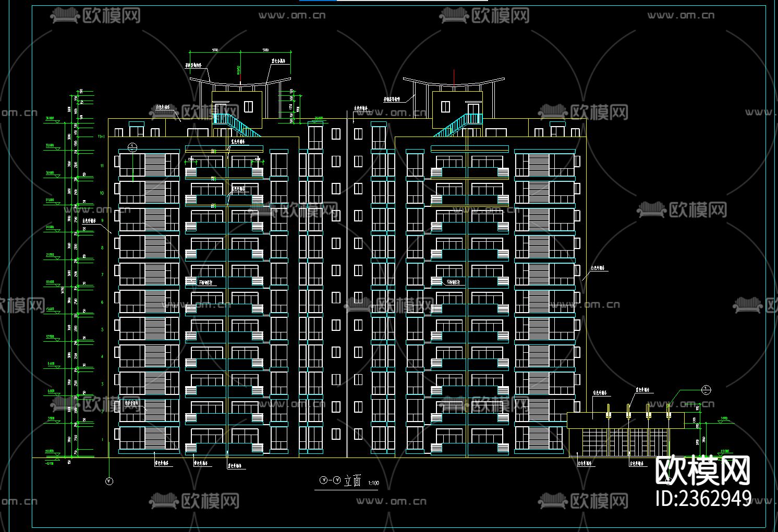778x532 pixels.
Task: Select the 立面 drawing title text
Action: tap(352, 481)
